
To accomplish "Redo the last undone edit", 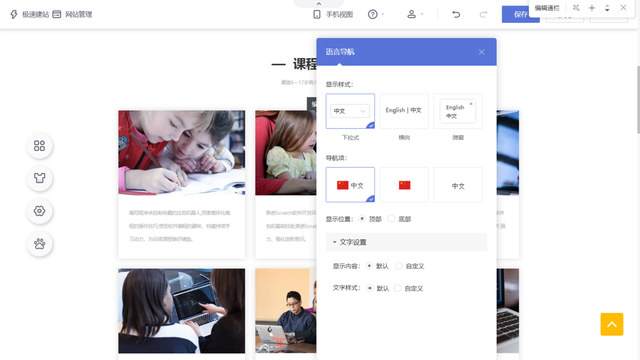I will 483,14.
